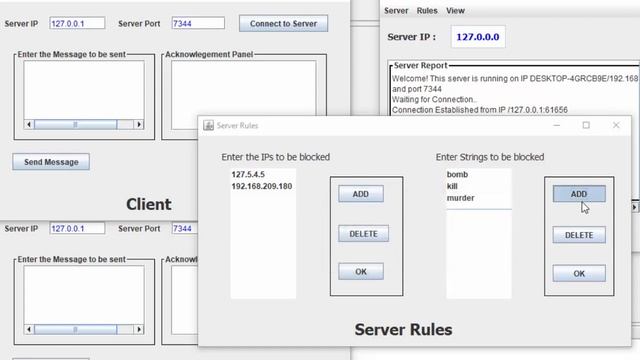Open the Server menu

[x=396, y=11]
